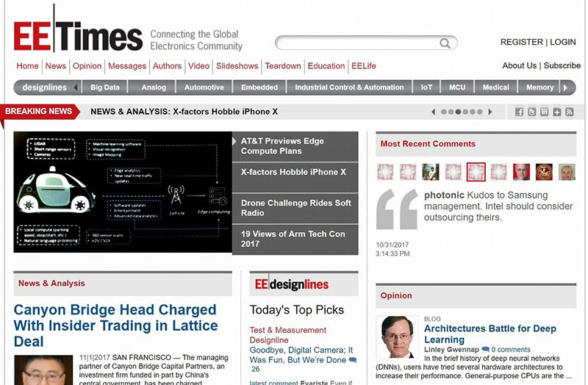Open the Teardown menu item

[x=283, y=65]
